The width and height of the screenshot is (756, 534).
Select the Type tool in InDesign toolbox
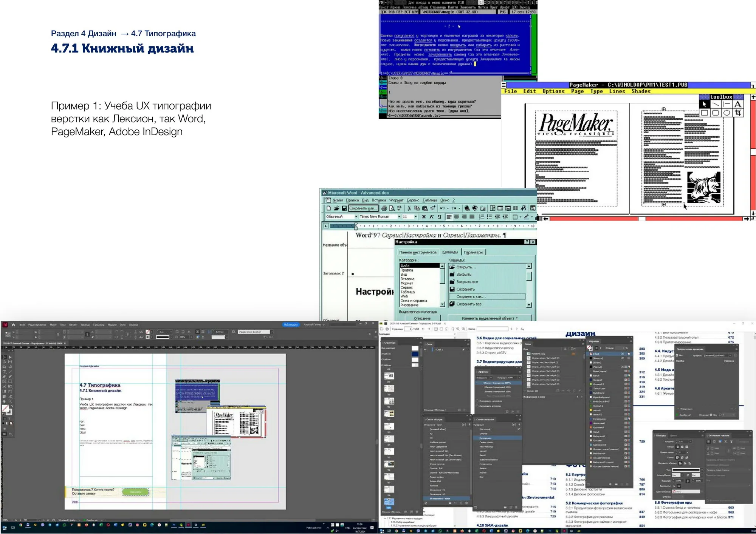click(x=5, y=371)
